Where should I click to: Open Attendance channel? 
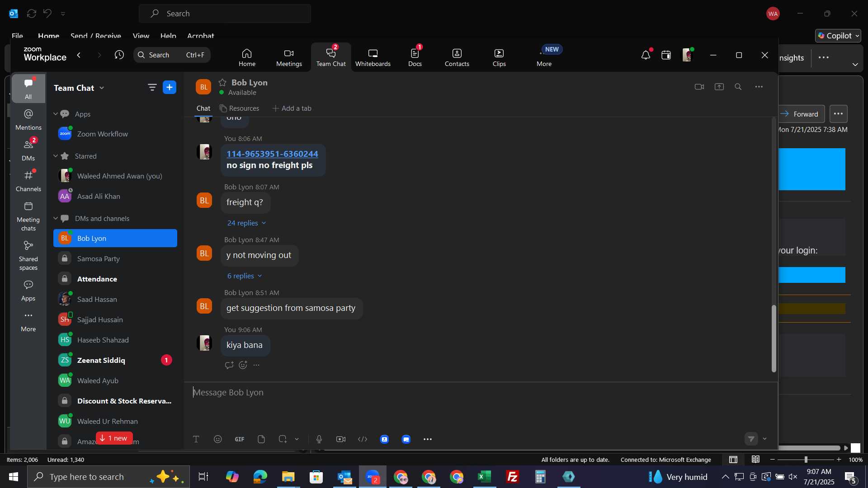(115, 279)
